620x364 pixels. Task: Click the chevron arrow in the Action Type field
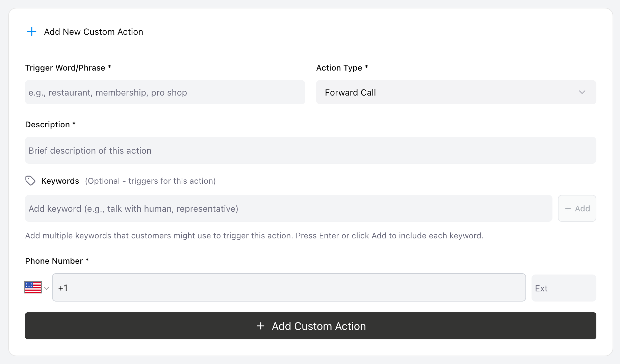[x=582, y=92]
